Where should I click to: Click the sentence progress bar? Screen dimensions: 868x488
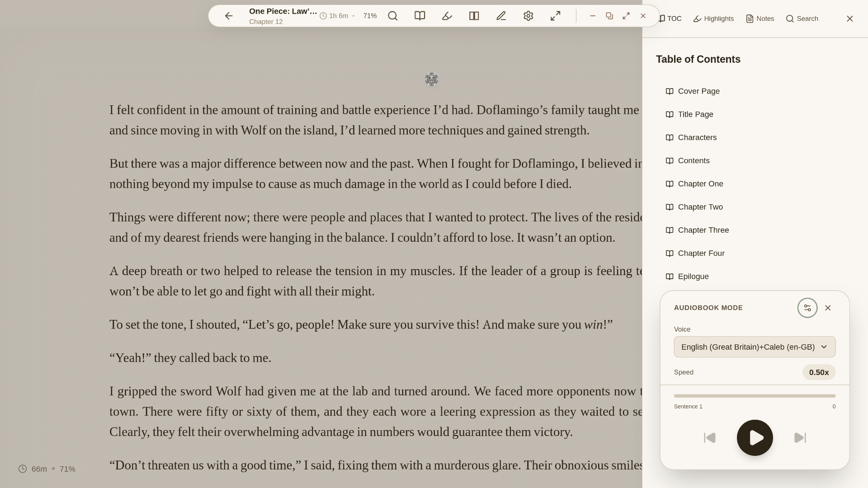point(755,396)
